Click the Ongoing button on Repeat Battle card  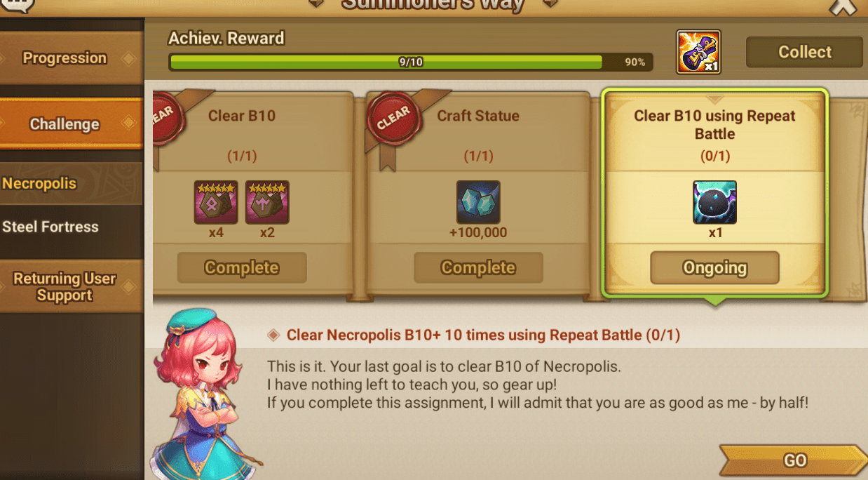point(714,268)
